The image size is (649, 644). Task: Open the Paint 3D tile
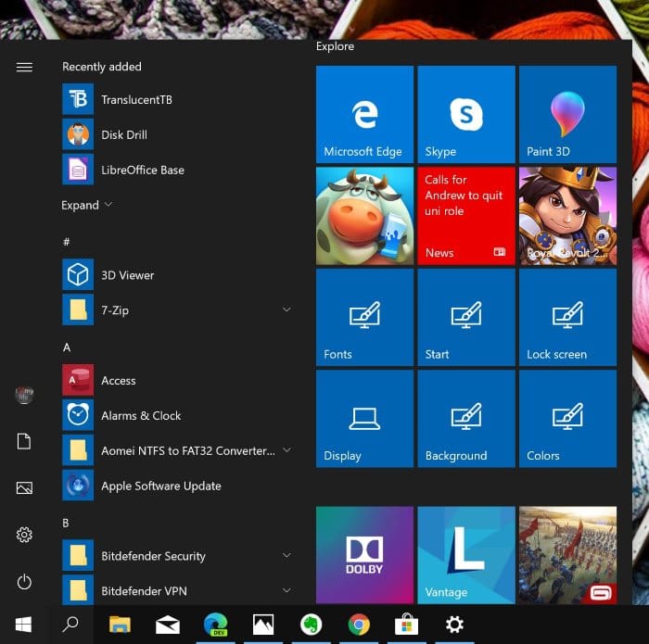(567, 114)
